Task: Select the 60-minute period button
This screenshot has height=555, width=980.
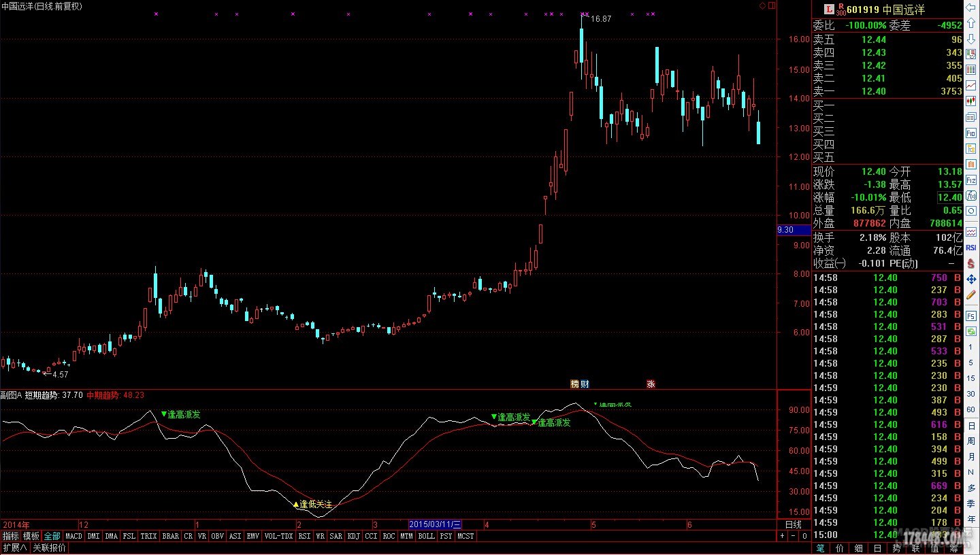Action: 971,409
